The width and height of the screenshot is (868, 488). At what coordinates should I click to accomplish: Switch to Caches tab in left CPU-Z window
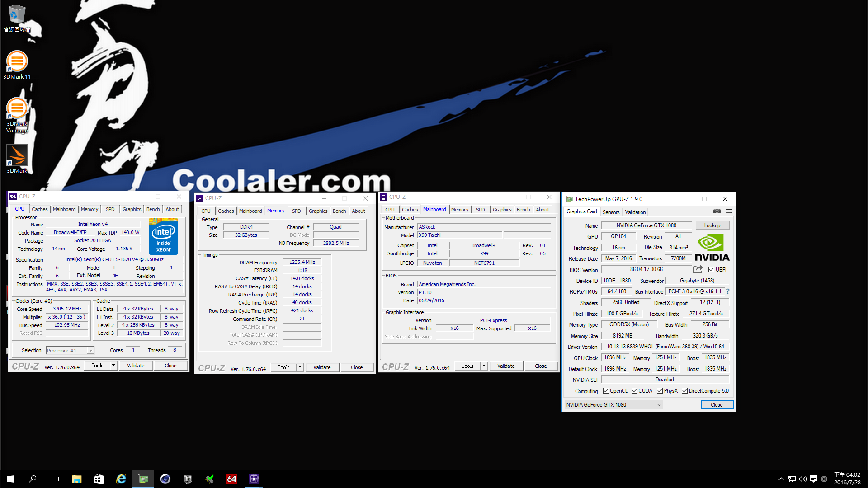click(x=39, y=209)
